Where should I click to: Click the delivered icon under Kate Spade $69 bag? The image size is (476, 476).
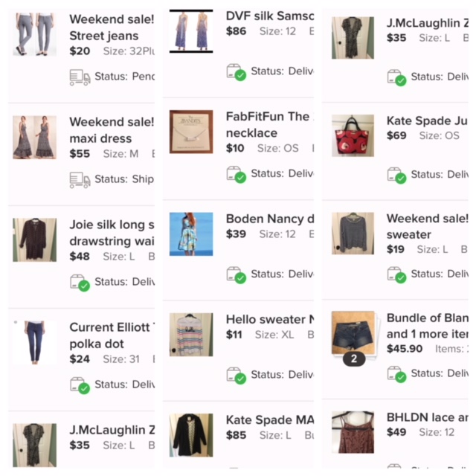pos(396,176)
